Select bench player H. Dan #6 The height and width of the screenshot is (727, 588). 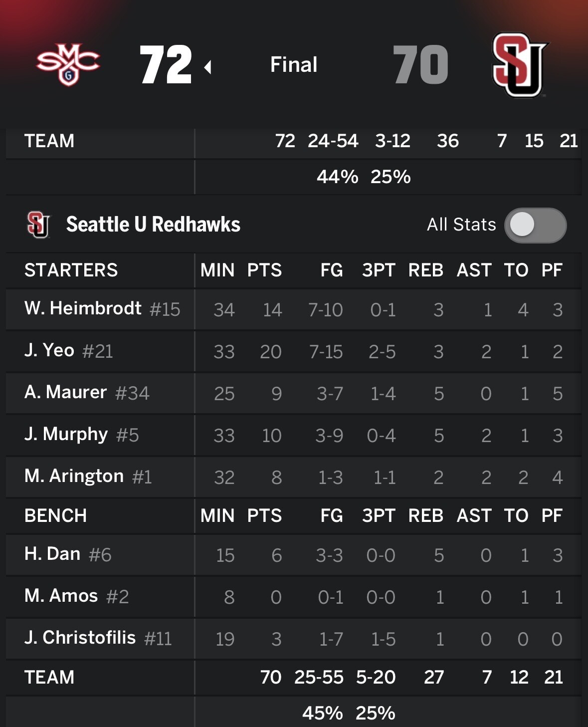pos(68,554)
